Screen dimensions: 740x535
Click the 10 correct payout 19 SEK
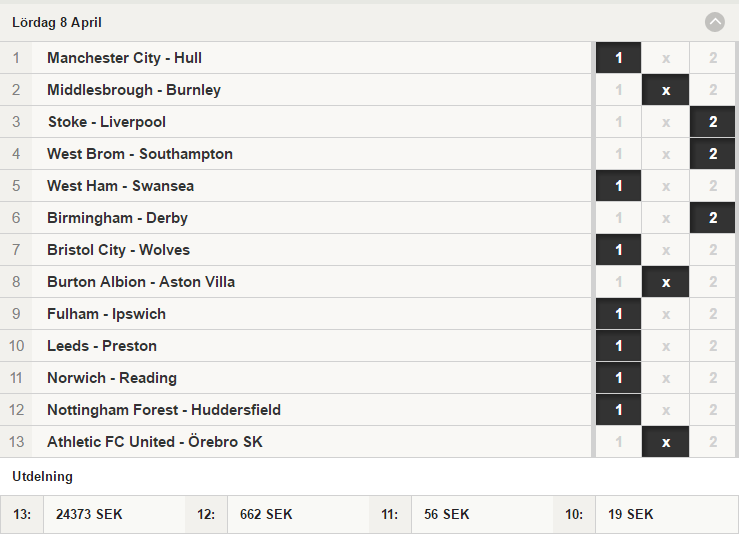click(631, 514)
